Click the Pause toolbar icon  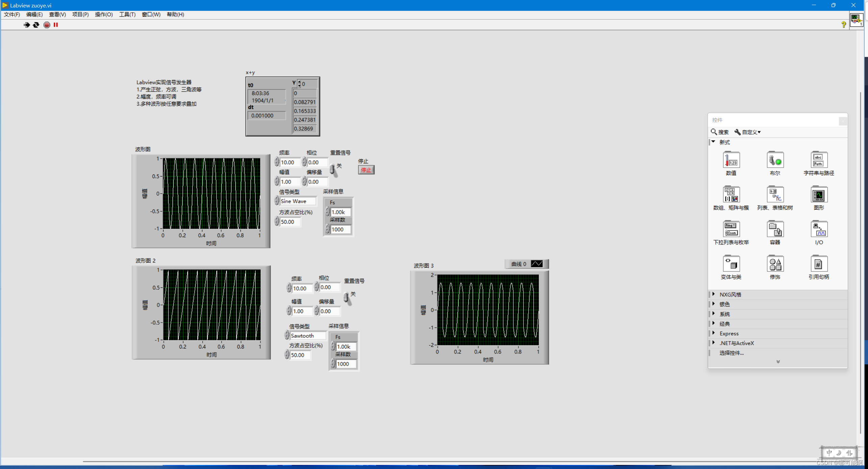pyautogui.click(x=56, y=25)
